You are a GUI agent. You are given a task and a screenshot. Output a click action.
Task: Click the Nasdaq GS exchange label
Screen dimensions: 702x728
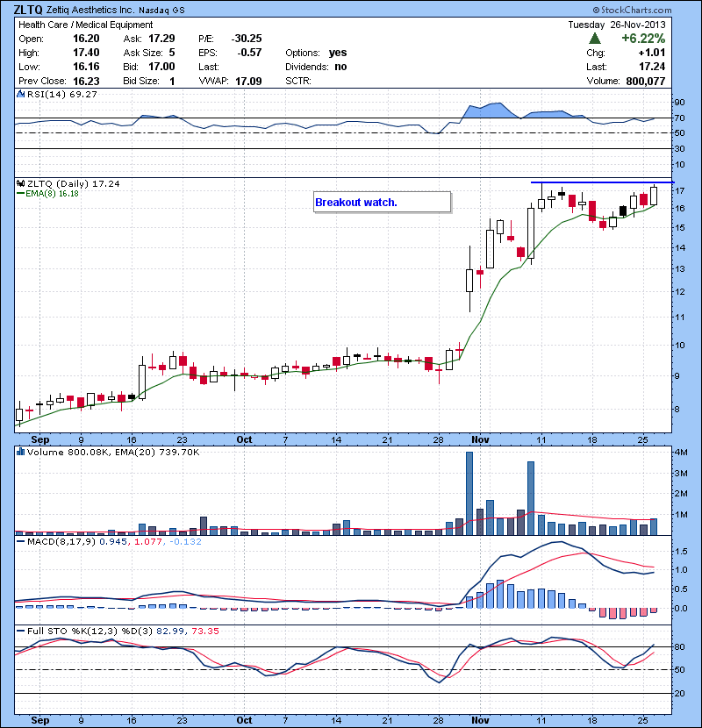pos(161,11)
